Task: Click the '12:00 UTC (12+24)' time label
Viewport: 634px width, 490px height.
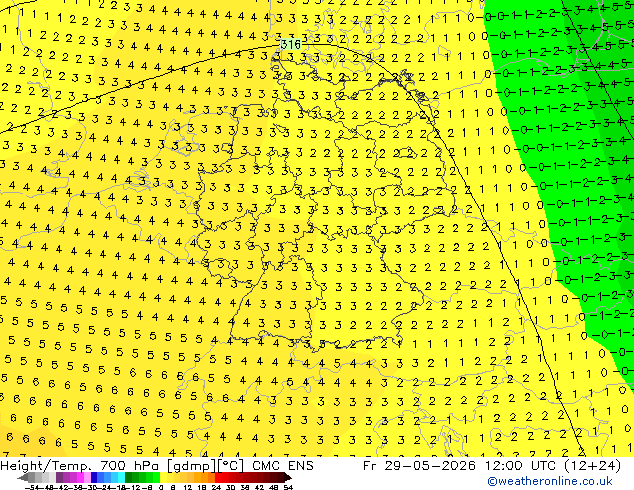Action: [553, 466]
